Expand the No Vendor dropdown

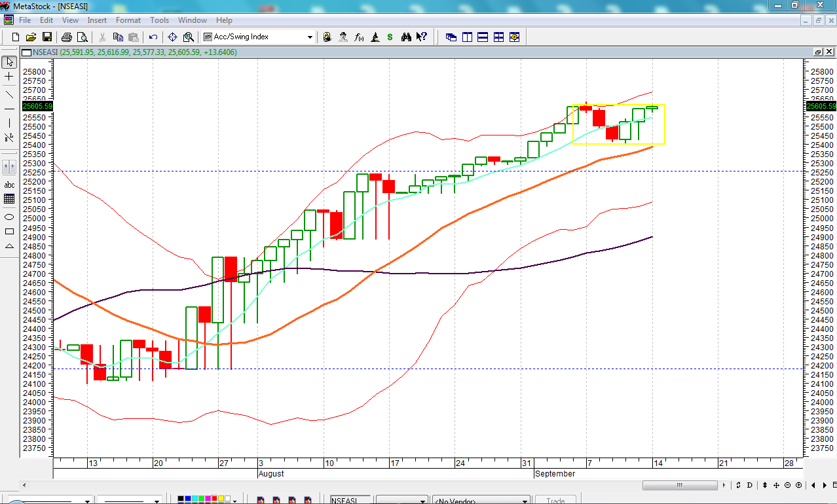pyautogui.click(x=525, y=501)
